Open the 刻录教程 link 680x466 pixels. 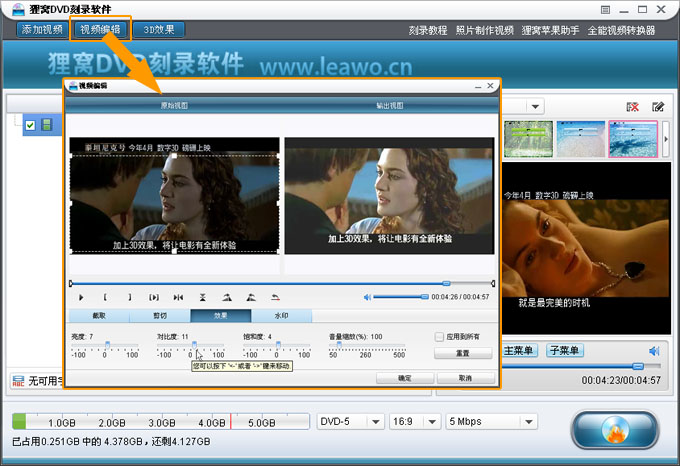tap(428, 30)
